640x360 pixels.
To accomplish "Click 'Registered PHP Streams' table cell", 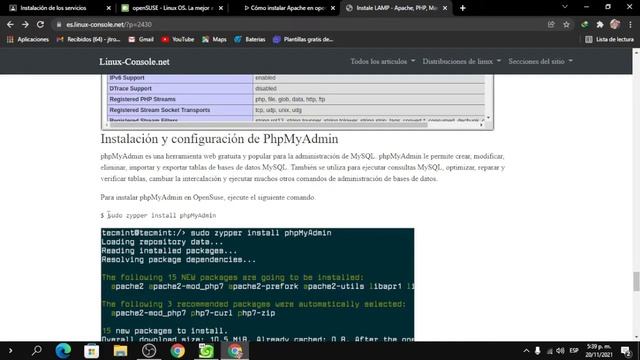I will 180,99.
